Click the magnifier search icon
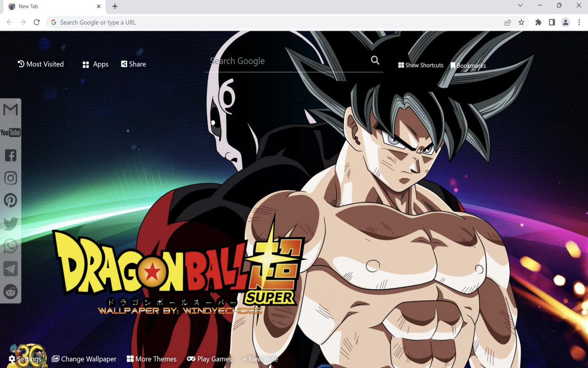The image size is (588, 368). [x=375, y=60]
